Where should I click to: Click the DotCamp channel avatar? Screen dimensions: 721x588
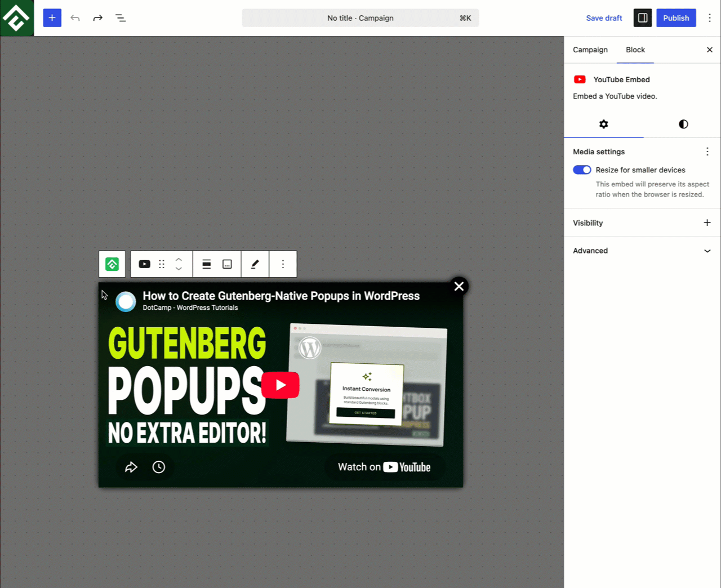[126, 302]
